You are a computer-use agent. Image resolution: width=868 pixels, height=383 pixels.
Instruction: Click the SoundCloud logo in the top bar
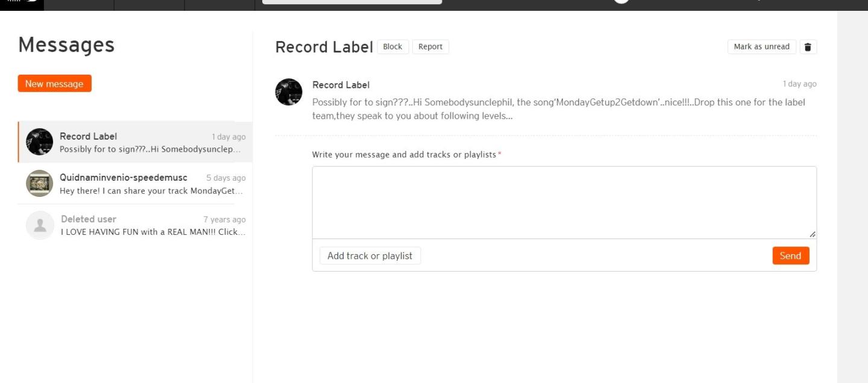(22, 3)
